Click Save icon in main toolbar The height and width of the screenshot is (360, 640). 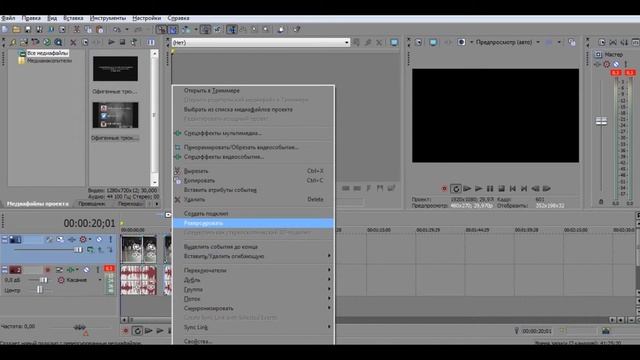[x=28, y=29]
